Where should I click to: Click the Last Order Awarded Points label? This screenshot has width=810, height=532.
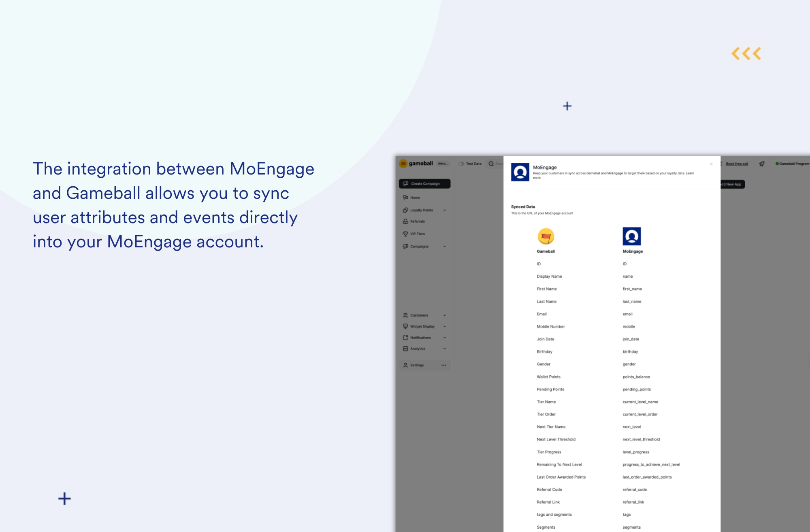click(561, 477)
